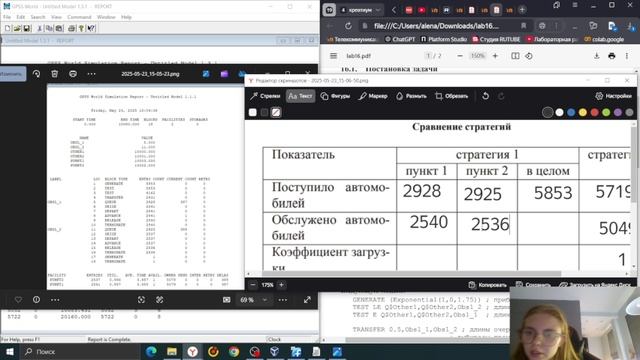Reload page in browser

pos(348,26)
